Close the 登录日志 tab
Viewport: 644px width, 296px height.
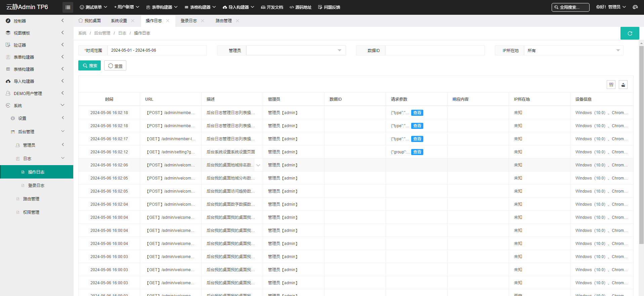203,21
